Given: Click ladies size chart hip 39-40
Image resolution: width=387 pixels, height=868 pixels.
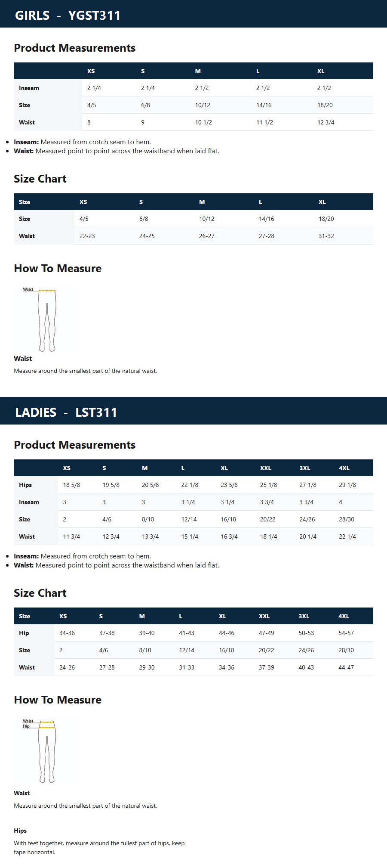Looking at the screenshot, I should coord(147,633).
